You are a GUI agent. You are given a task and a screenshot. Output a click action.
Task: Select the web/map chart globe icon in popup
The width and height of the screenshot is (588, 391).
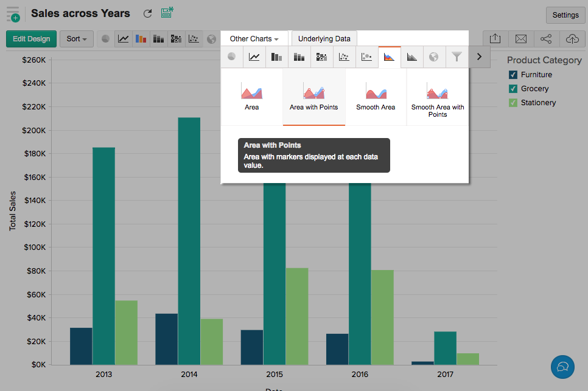coord(433,57)
